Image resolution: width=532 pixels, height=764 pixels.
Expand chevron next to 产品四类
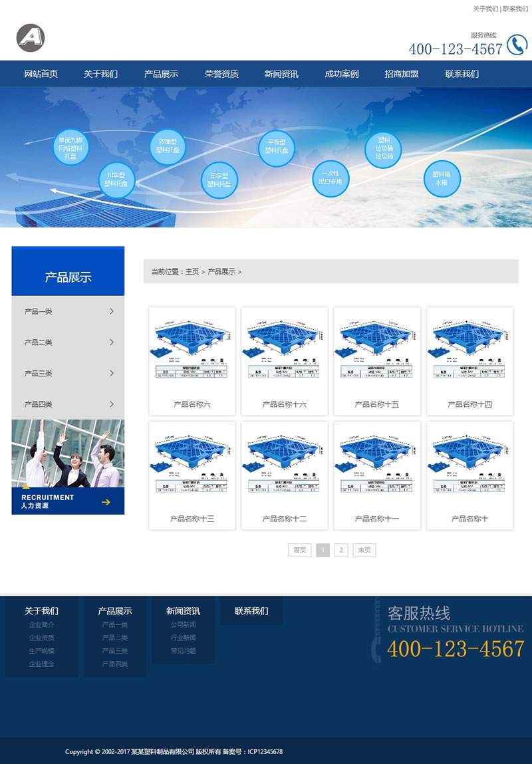112,404
